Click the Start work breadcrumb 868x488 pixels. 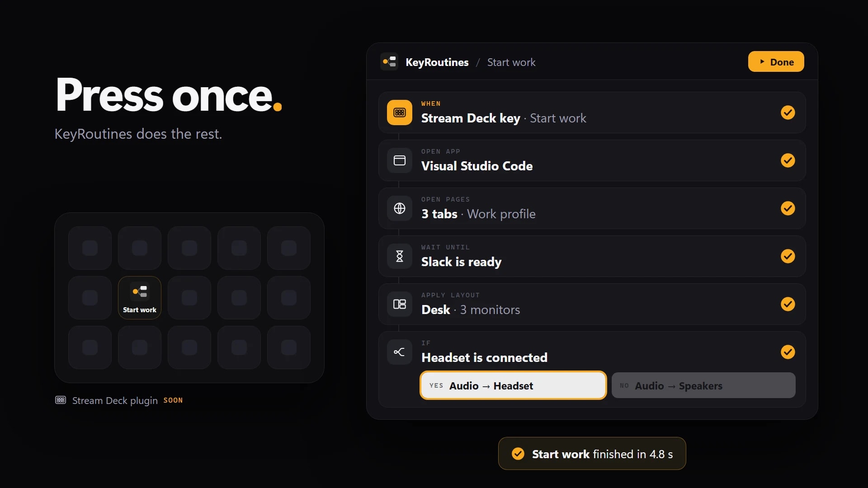pos(511,62)
